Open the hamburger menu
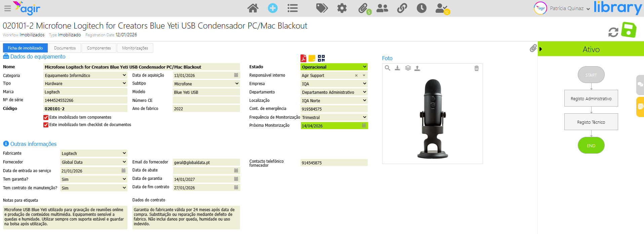Screen dimensions: 644x234 click(x=7, y=8)
